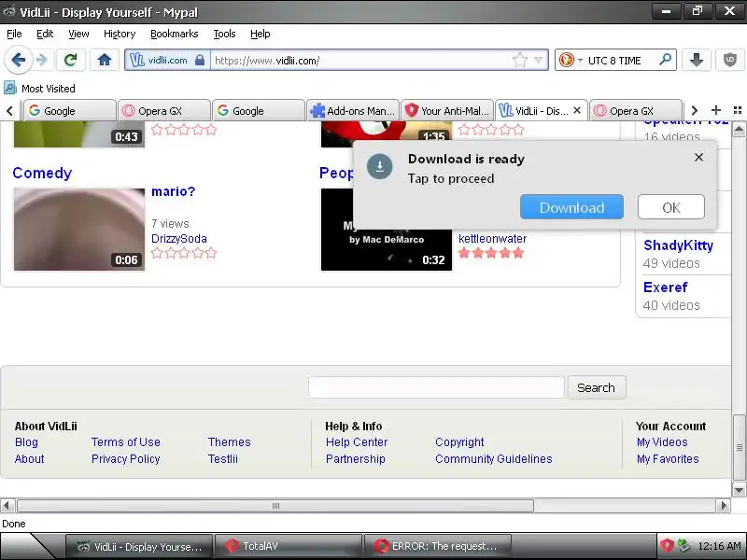The width and height of the screenshot is (747, 560).
Task: Open a new tab with plus button
Action: 715,110
